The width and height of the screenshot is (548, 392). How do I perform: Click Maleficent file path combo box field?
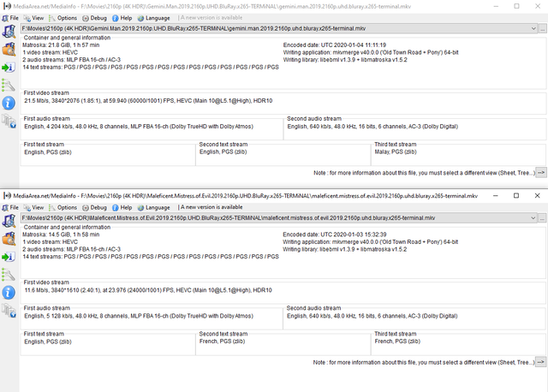[278, 217]
